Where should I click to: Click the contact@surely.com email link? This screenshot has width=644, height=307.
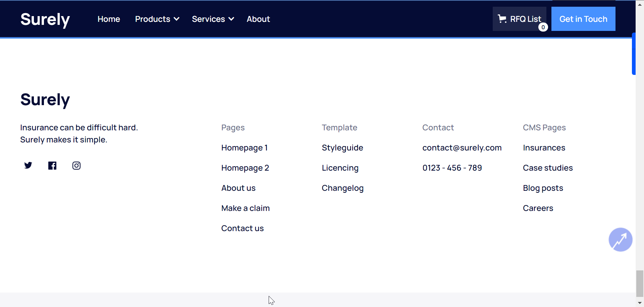462,148
